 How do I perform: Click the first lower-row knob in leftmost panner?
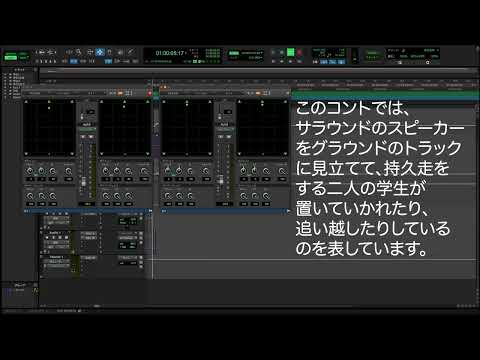click(30, 196)
